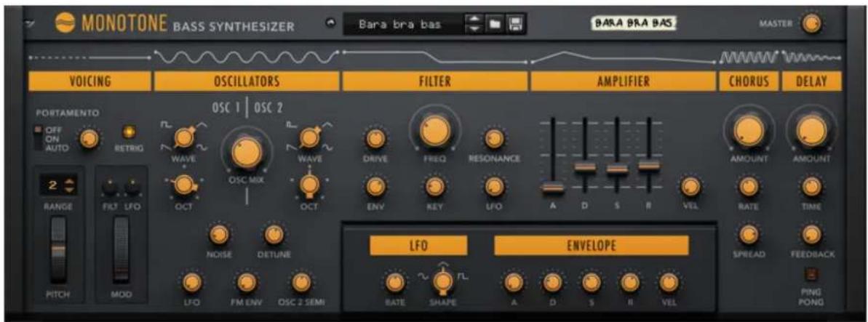Toggle the Delay section header
Image resolution: width=868 pixels, height=322 pixels.
coord(811,82)
